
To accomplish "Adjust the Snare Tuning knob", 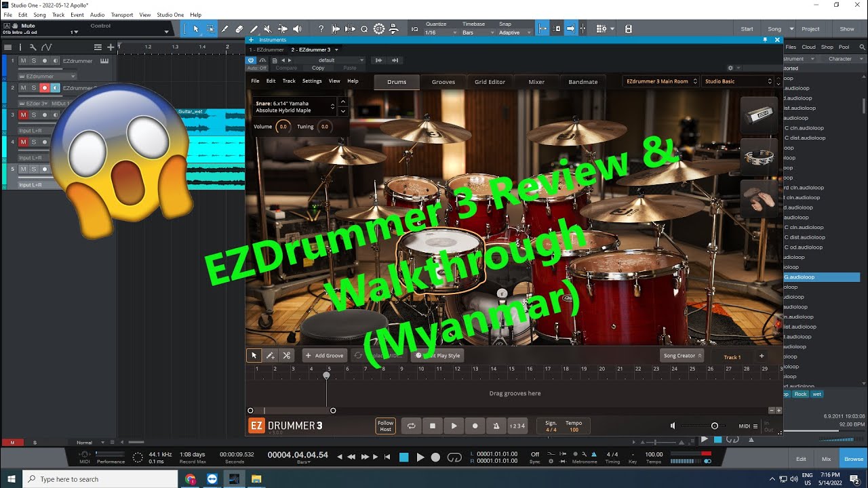I will coord(324,127).
